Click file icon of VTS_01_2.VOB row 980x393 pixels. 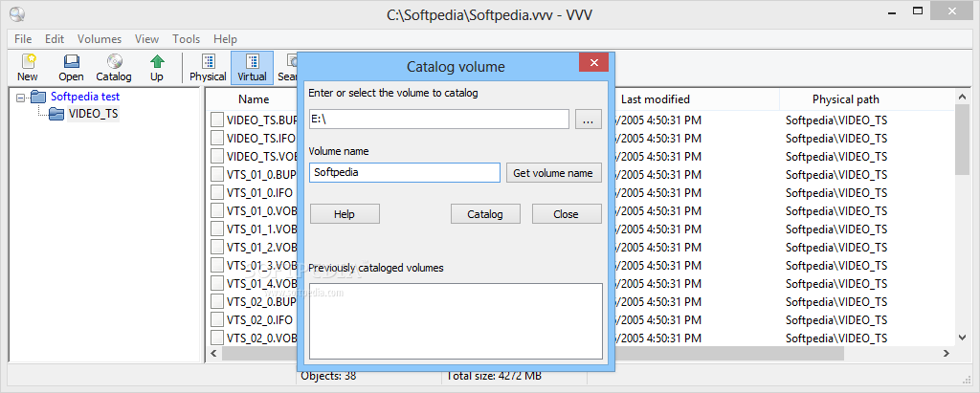click(x=217, y=247)
